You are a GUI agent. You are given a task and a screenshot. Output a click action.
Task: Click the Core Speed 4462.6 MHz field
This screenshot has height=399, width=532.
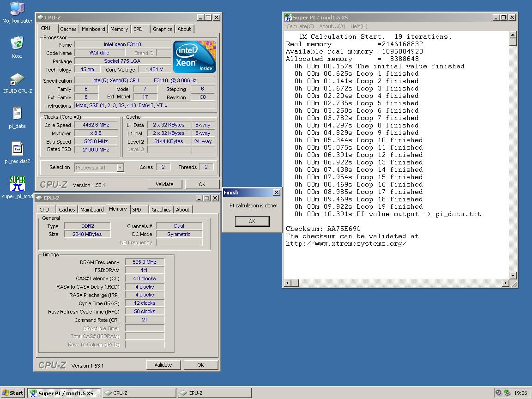[96, 125]
